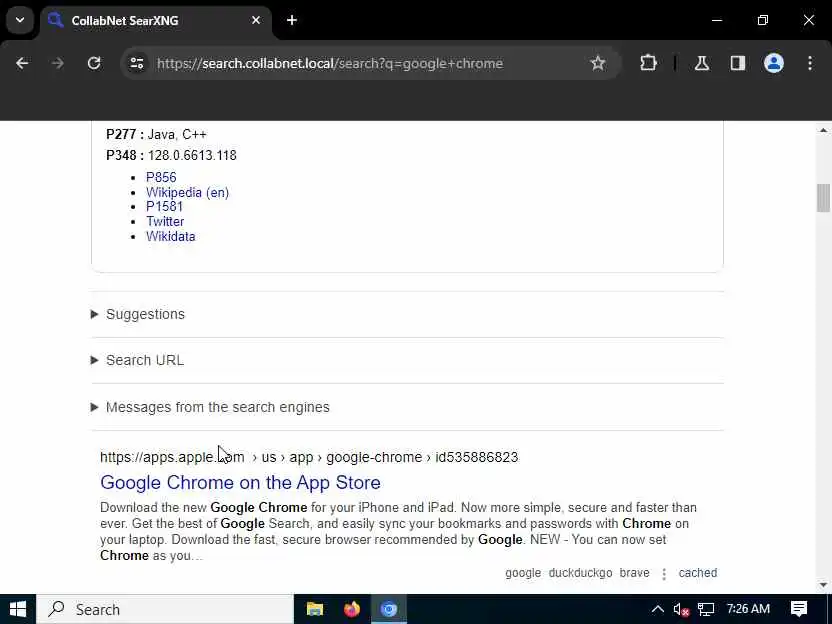The height and width of the screenshot is (624, 832).
Task: Open the Wikidata link
Action: click(170, 236)
